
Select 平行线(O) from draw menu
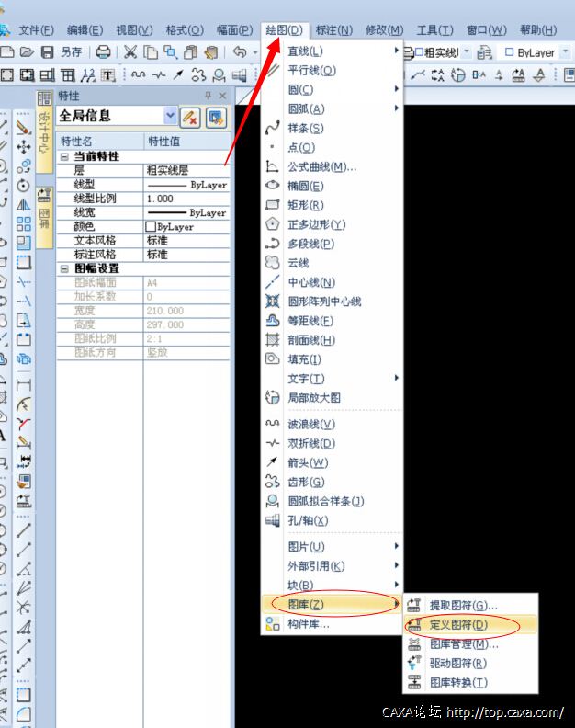tap(333, 71)
